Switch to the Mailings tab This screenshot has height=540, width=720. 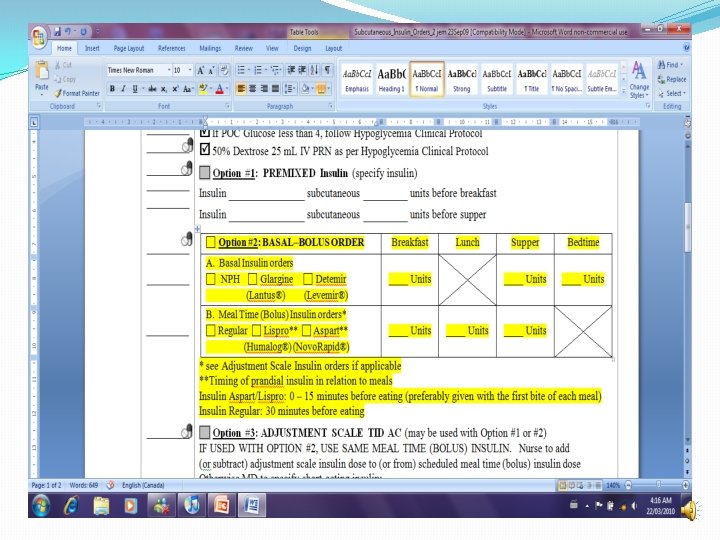(210, 48)
